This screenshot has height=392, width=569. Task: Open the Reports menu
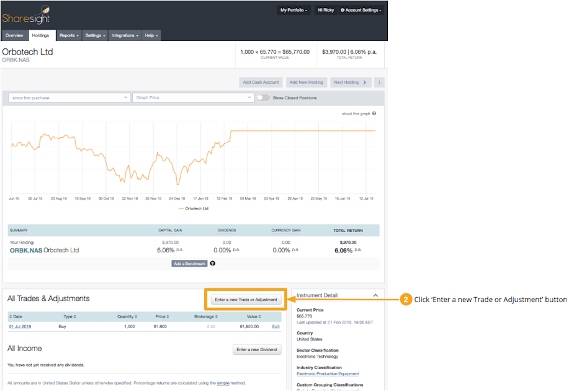[x=69, y=35]
